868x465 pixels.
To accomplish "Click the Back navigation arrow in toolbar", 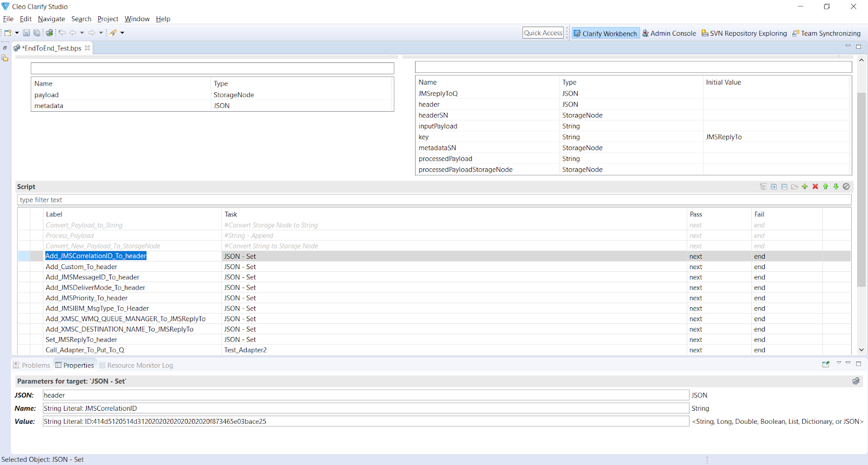I will coord(73,33).
